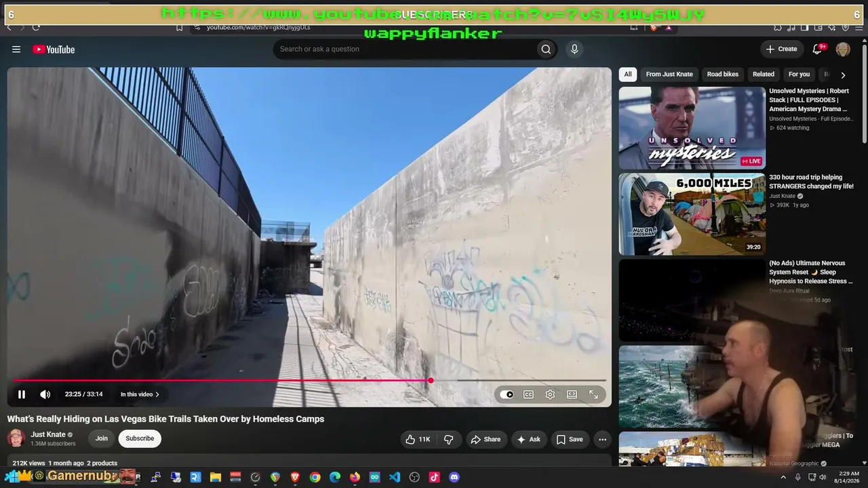
Task: Open 'Unsolved Mysteries | Robert Stack' title
Action: pyautogui.click(x=809, y=100)
